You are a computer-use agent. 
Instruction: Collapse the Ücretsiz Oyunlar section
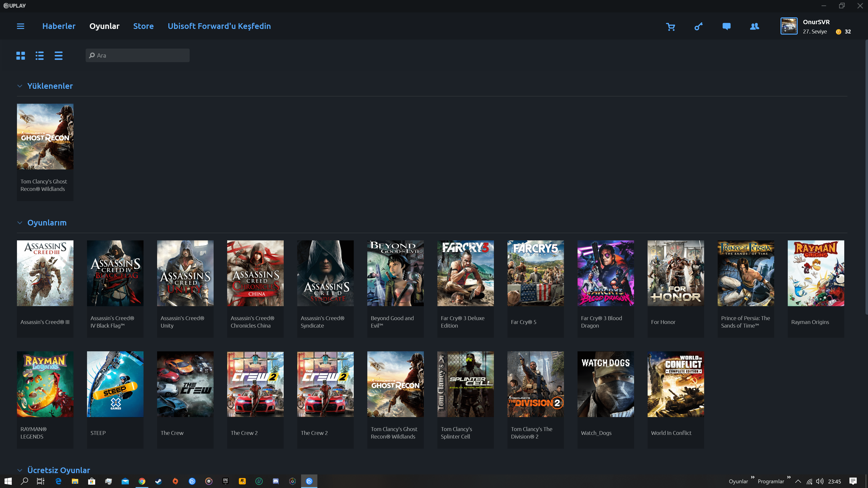[20, 470]
